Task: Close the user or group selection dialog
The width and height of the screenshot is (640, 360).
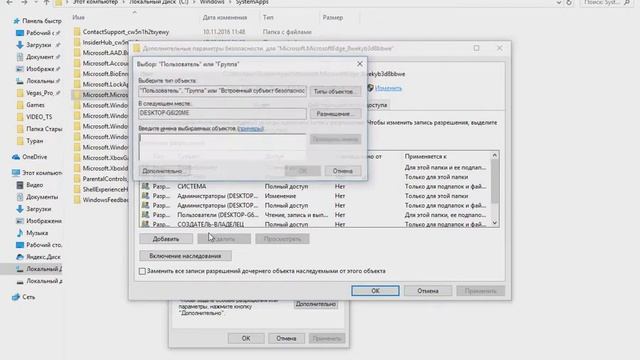Action: pos(360,64)
